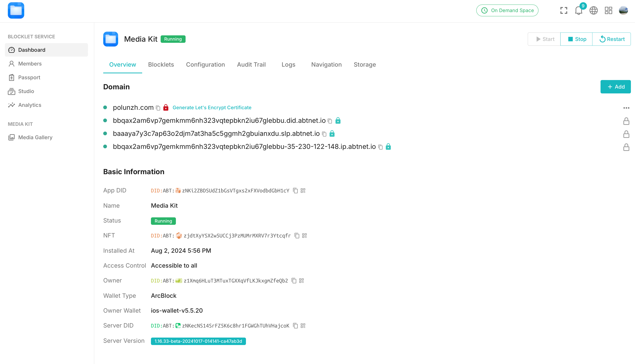635x364 pixels.
Task: Open the language globe icon
Action: point(593,10)
